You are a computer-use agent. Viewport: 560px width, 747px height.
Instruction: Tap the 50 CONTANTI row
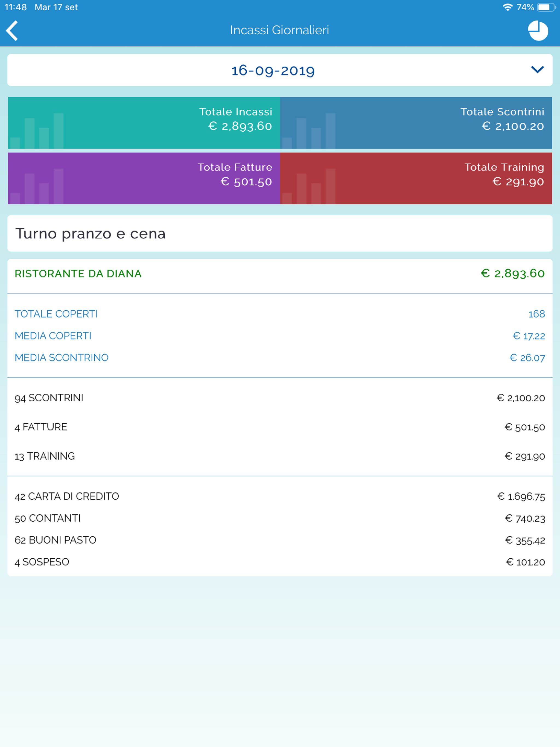(280, 518)
